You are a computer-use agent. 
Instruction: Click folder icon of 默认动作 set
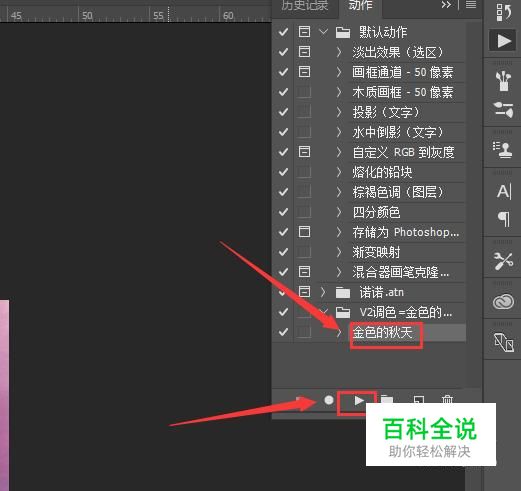pyautogui.click(x=343, y=32)
